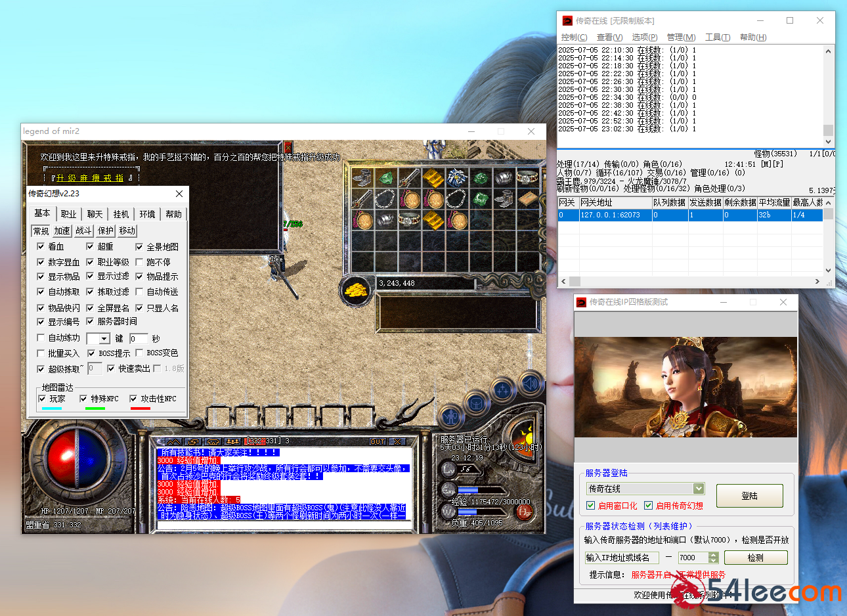Toggle the sound speaker round button

click(x=530, y=384)
